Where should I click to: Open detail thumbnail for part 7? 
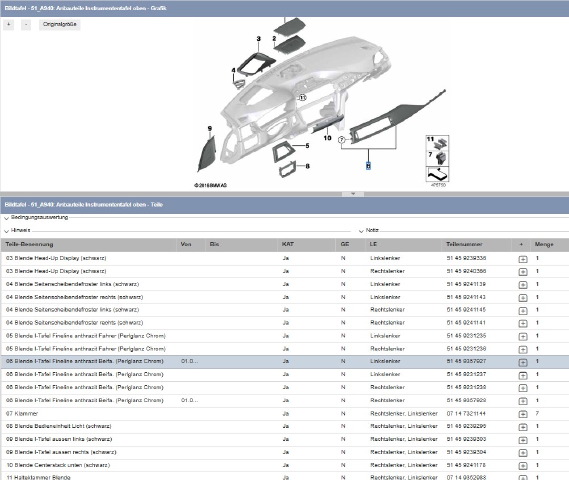click(x=437, y=158)
